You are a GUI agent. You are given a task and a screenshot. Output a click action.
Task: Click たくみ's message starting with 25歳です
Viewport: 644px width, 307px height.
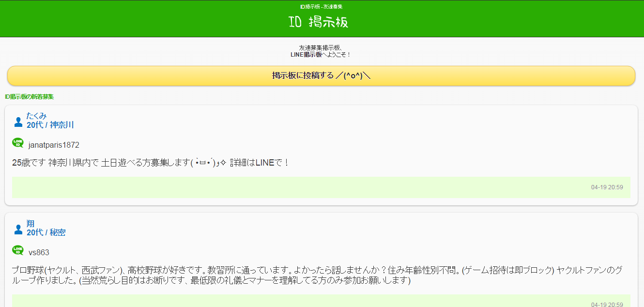click(150, 163)
